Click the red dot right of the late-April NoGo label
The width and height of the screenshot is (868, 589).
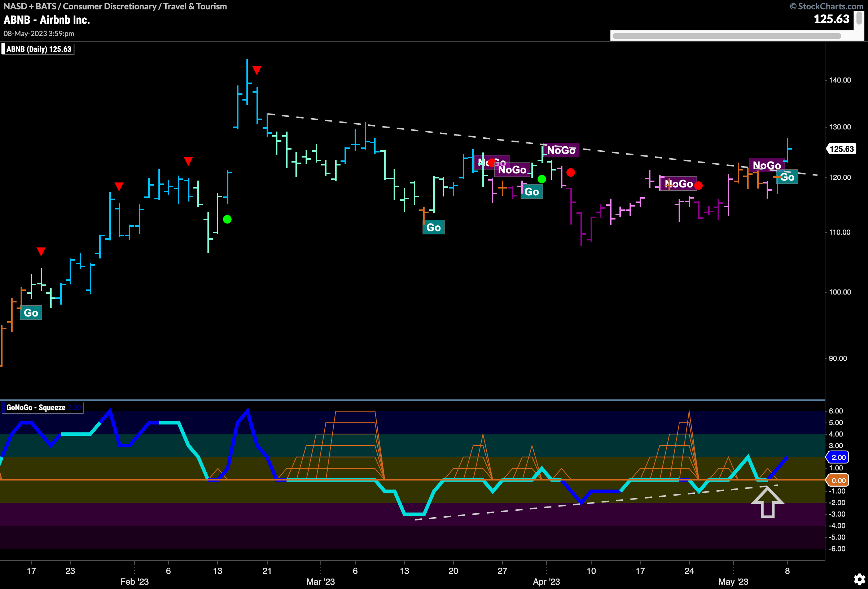coord(698,186)
